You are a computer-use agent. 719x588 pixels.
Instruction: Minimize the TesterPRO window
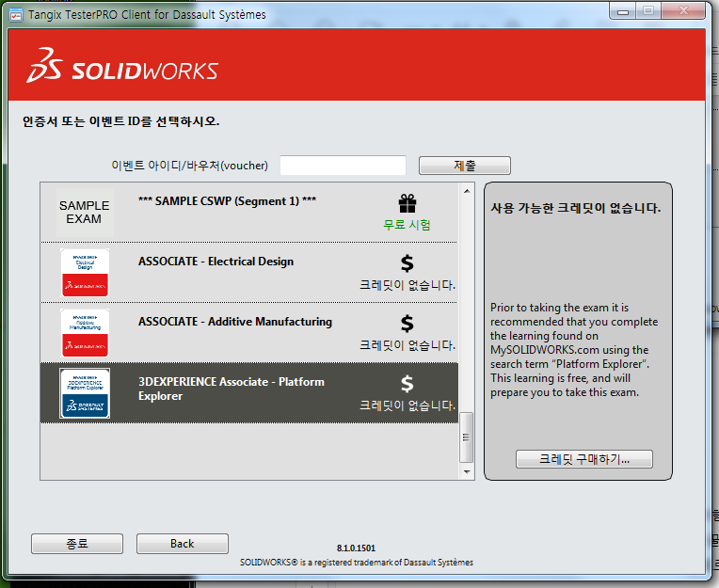click(623, 11)
